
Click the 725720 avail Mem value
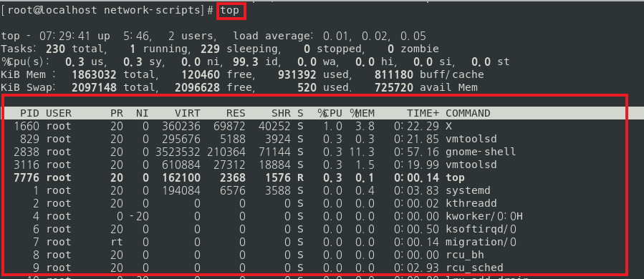393,87
